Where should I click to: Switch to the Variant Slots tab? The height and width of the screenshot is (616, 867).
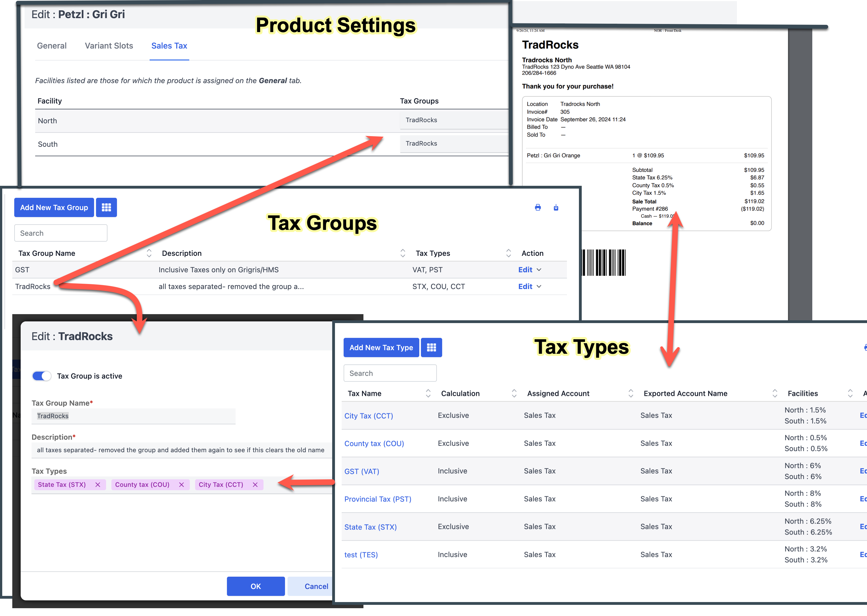point(109,46)
